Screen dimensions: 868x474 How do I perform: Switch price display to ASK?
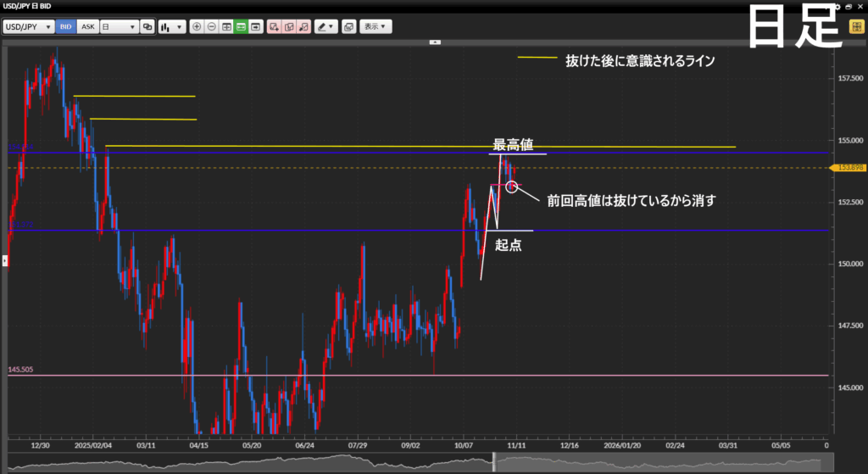(87, 27)
